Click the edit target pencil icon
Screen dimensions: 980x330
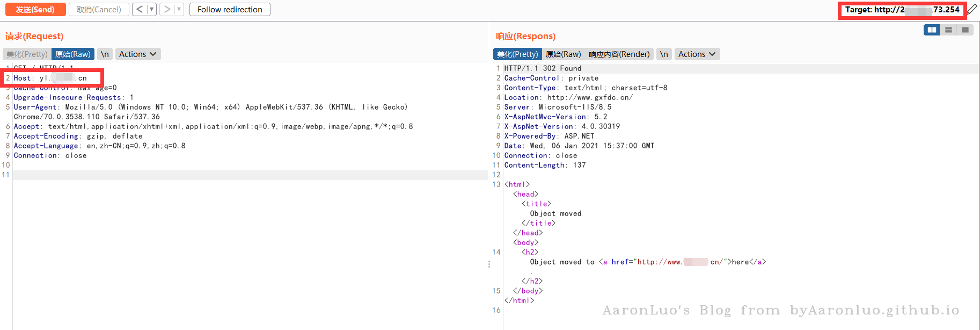[x=972, y=9]
